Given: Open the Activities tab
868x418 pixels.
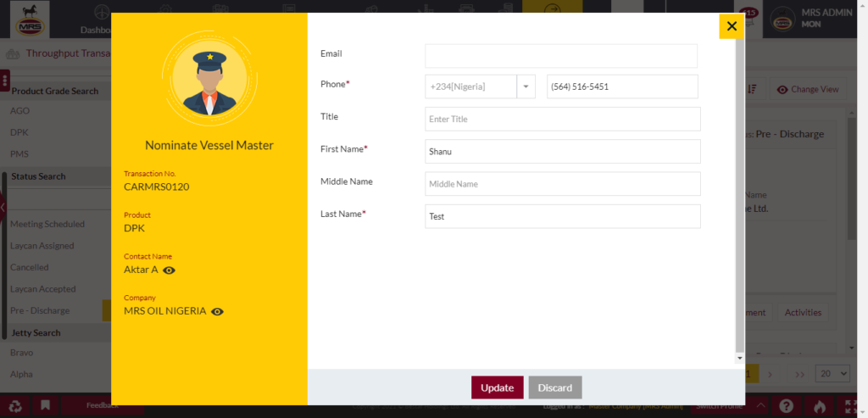Looking at the screenshot, I should (803, 312).
